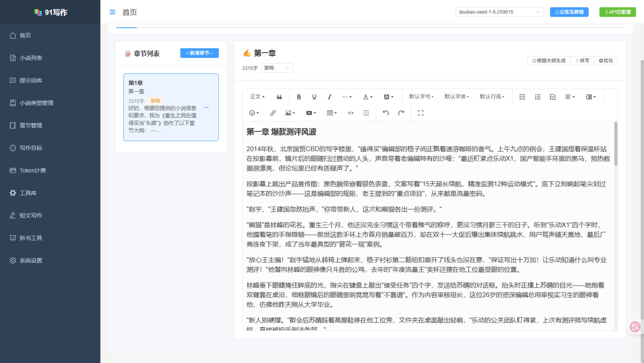The height and width of the screenshot is (363, 644).
Task: Click the 优化 optimize button
Action: [606, 60]
